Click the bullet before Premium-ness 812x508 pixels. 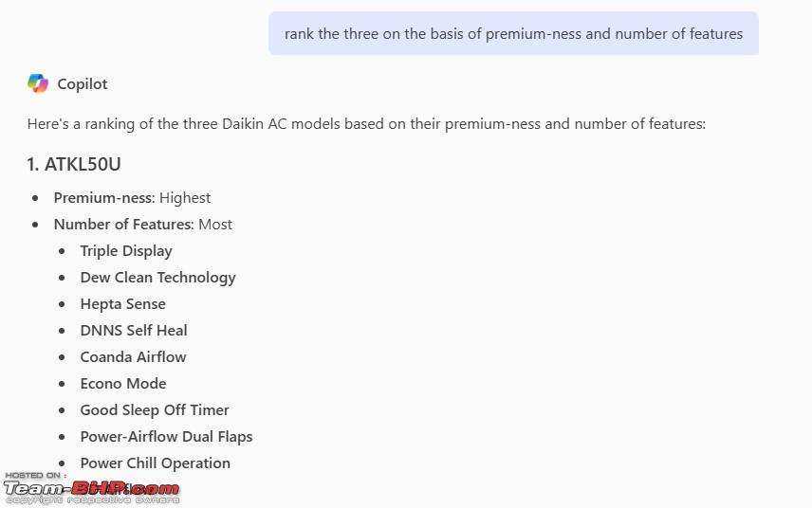(35, 198)
